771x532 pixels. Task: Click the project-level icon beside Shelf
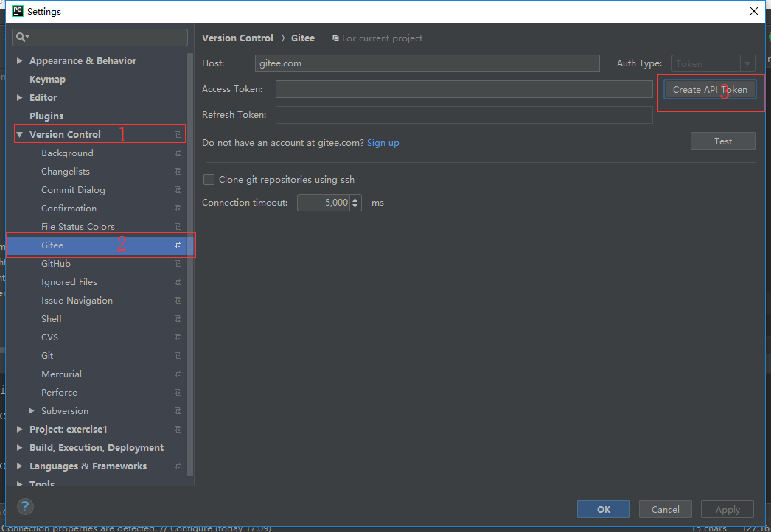pyautogui.click(x=178, y=319)
